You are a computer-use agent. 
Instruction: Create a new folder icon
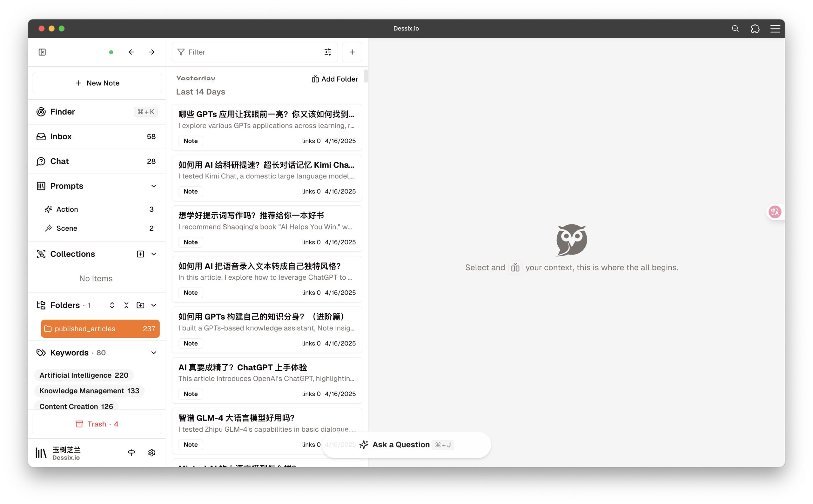coord(140,305)
